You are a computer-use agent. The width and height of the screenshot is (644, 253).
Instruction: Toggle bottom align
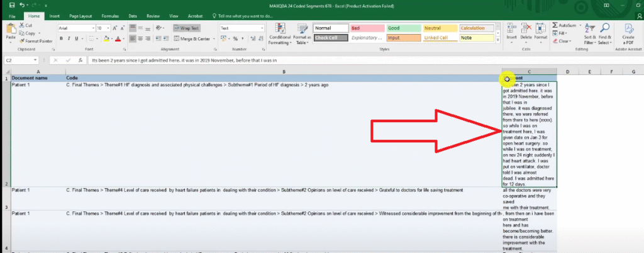tap(147, 28)
